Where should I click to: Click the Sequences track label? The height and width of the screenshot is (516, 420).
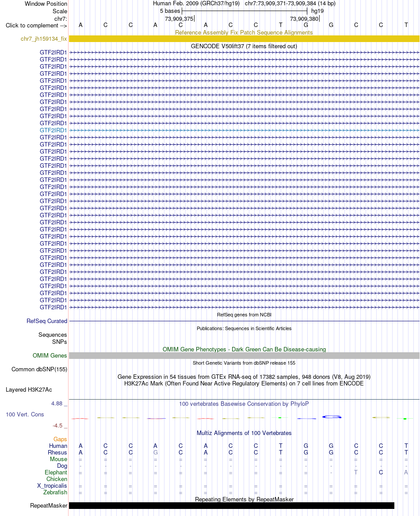coord(53,335)
